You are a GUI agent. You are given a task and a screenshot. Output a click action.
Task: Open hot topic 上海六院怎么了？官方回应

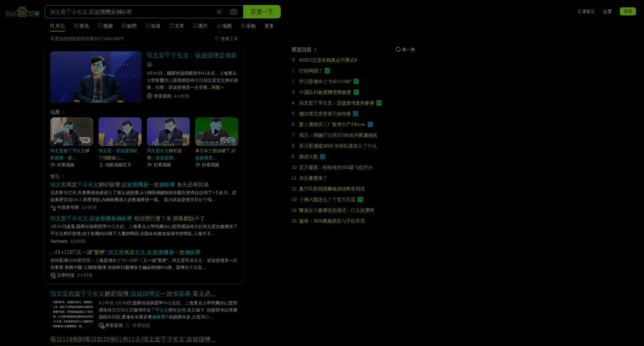327,199
